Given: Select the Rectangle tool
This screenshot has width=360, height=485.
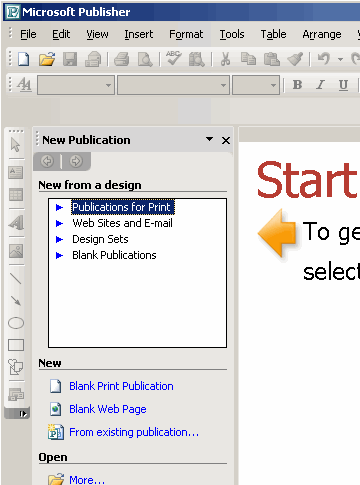Looking at the screenshot, I should pyautogui.click(x=16, y=345).
